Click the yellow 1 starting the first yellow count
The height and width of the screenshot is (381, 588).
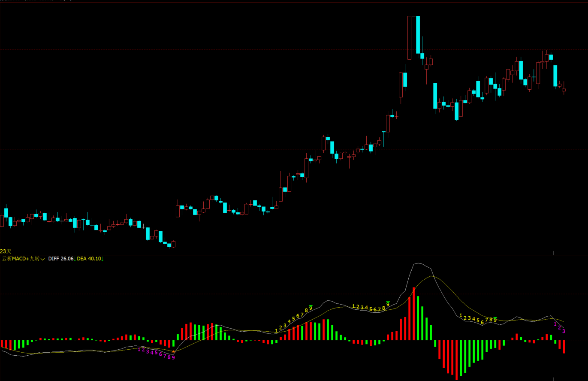[276, 331]
